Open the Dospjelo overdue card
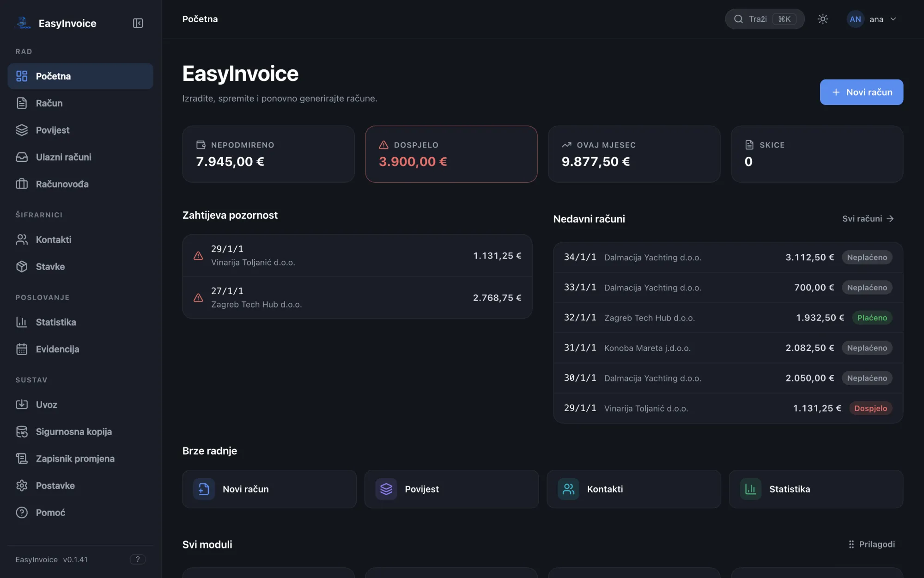 click(x=451, y=154)
